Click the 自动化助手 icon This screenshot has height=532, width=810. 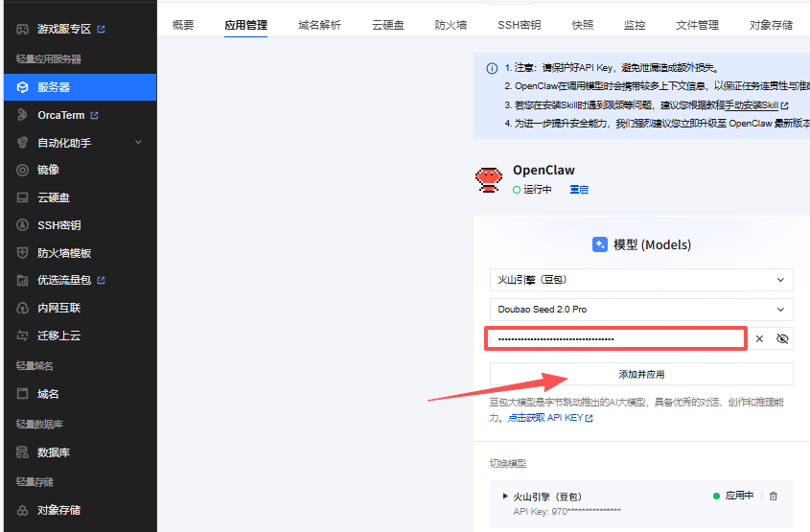(x=22, y=143)
